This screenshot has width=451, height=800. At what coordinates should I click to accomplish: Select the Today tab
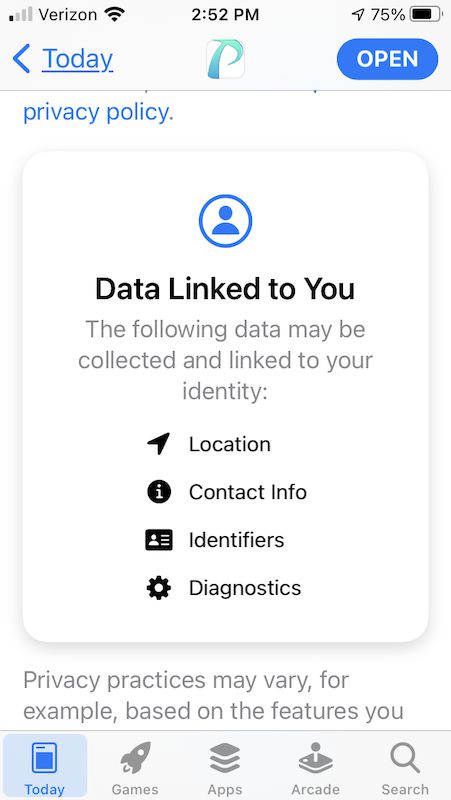45,767
